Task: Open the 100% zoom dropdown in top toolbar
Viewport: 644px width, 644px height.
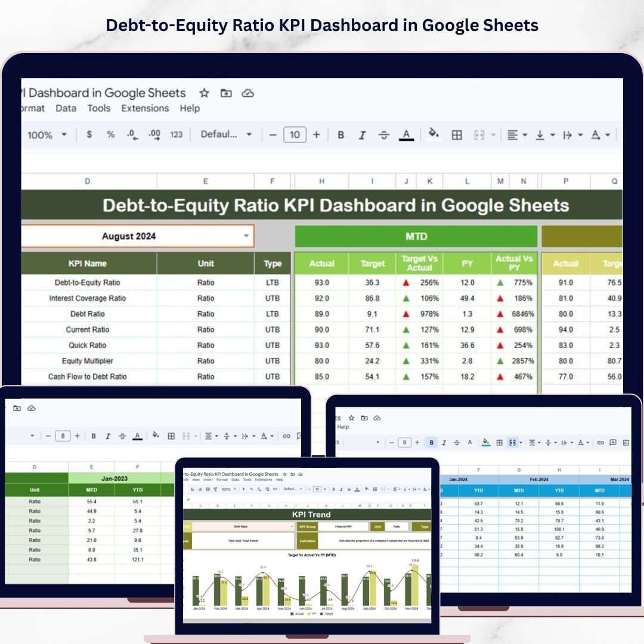Action: tap(47, 135)
